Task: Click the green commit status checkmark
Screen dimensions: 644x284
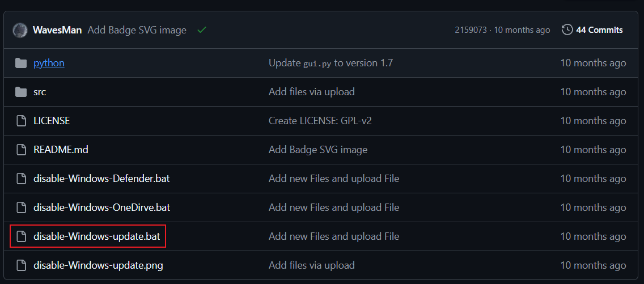Action: point(201,30)
